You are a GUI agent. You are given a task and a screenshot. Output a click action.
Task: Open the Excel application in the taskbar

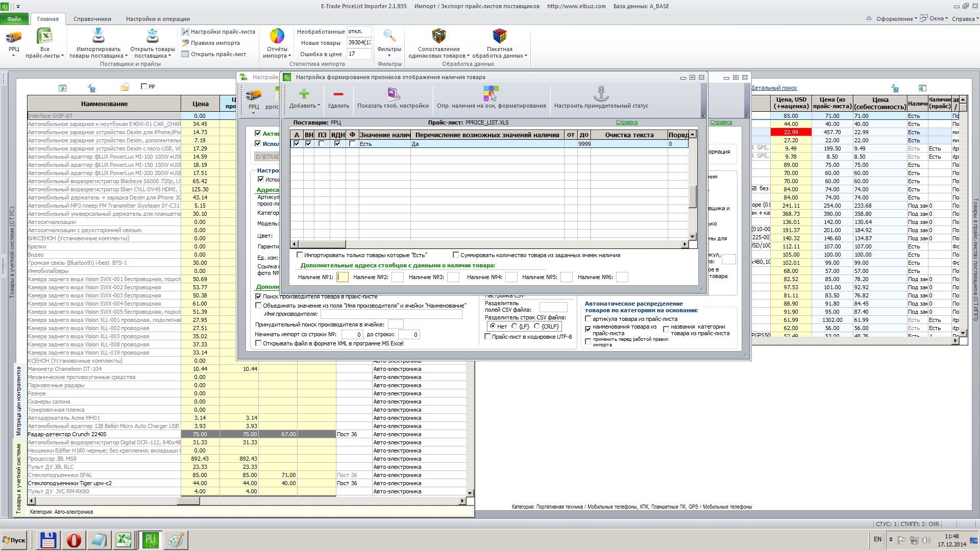(124, 540)
